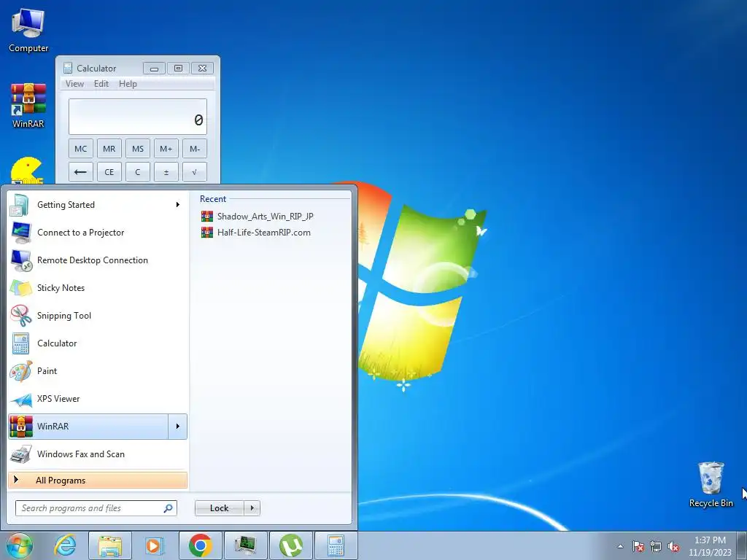This screenshot has height=560, width=747.
Task: Open Windows Explorer from the taskbar
Action: click(110, 545)
